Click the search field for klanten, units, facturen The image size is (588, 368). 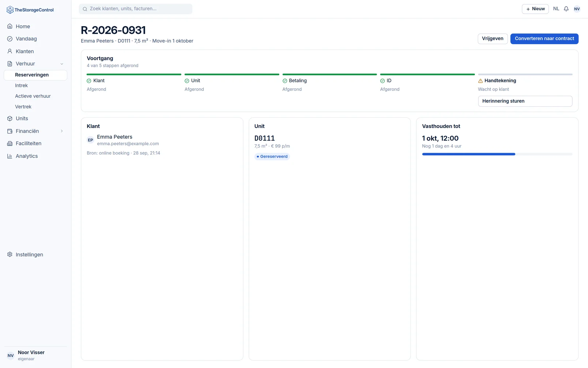click(136, 9)
